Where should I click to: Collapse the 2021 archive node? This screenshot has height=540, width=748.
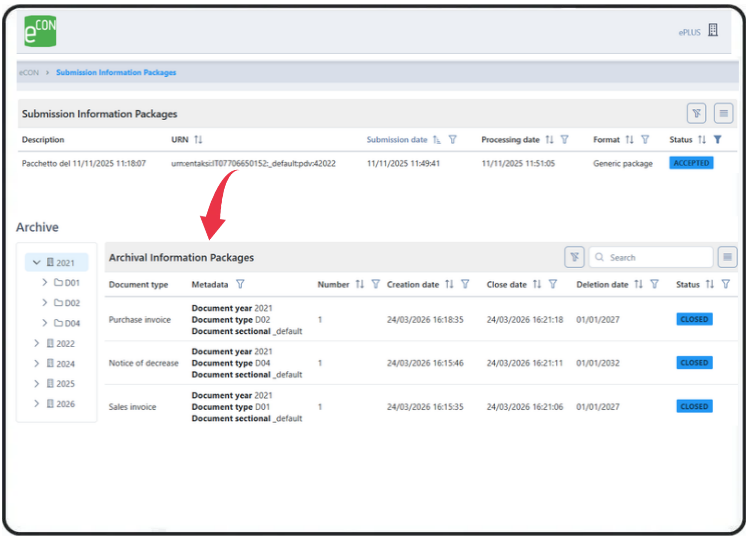pos(37,263)
